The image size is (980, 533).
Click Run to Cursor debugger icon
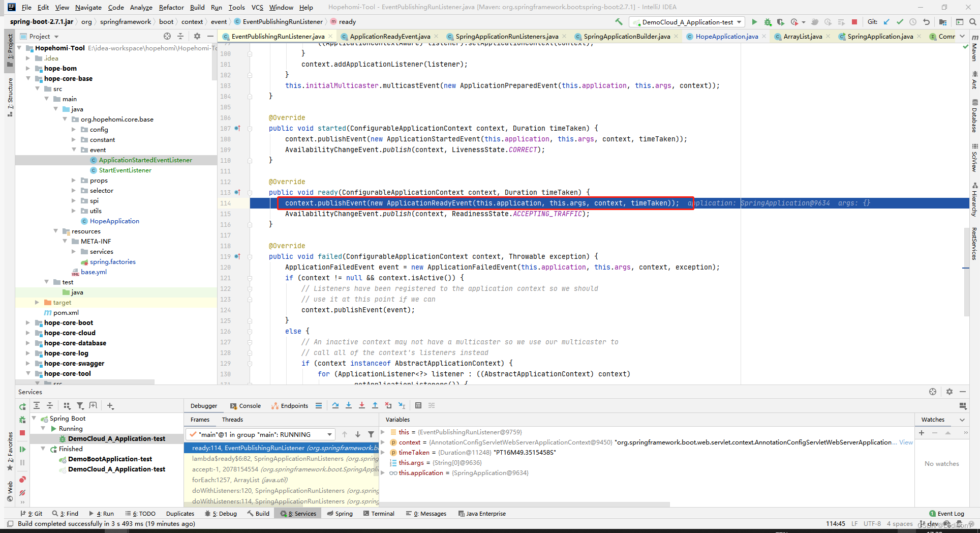pos(402,405)
